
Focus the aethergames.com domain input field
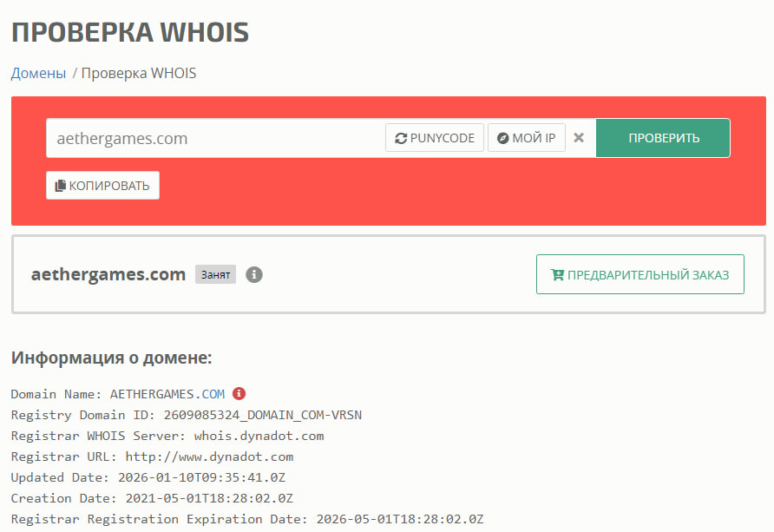click(x=216, y=138)
